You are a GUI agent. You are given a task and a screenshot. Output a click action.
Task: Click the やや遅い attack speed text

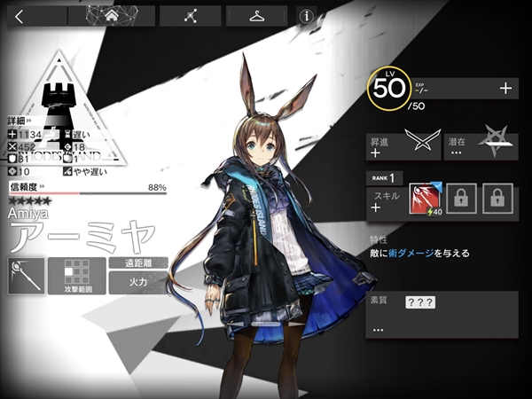tap(90, 172)
